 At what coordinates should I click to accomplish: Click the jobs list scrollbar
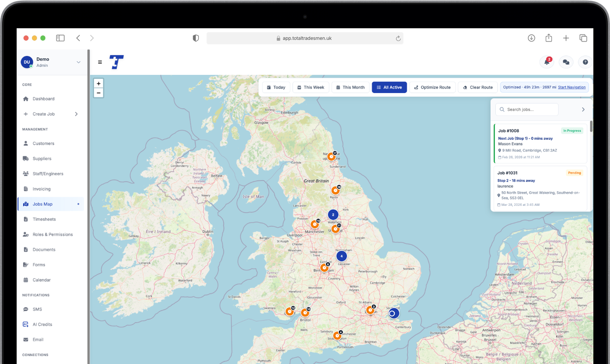(592, 126)
